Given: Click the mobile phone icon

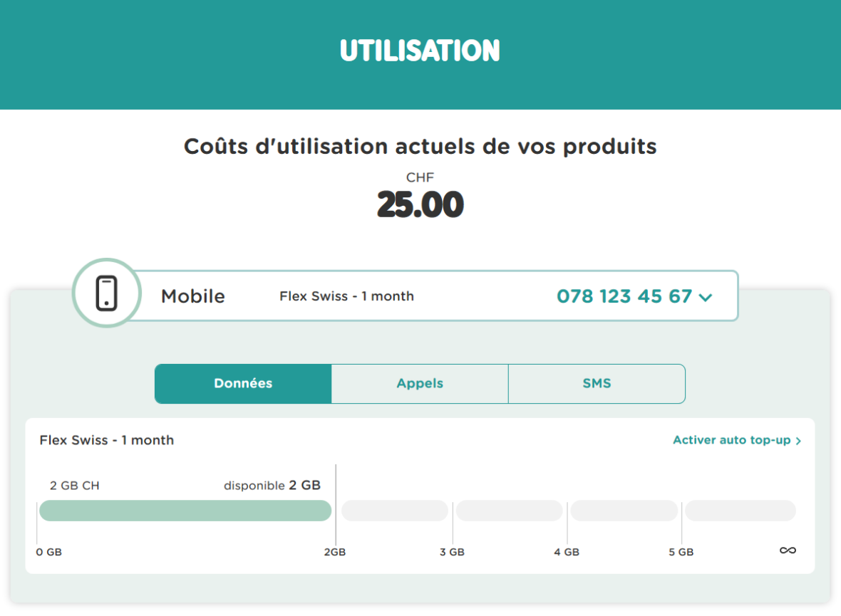Looking at the screenshot, I should click(106, 293).
